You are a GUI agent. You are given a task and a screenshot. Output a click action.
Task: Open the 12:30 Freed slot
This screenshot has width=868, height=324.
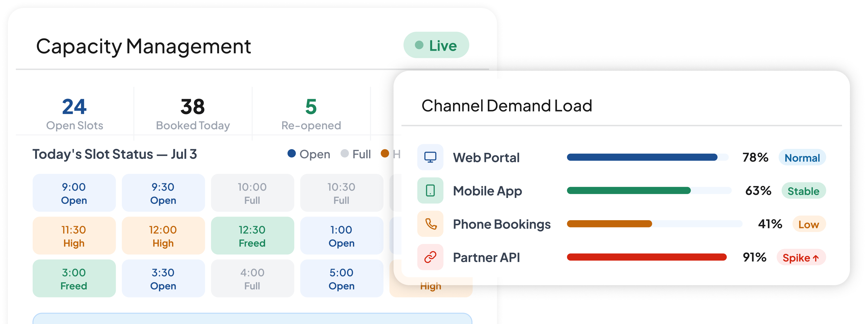pos(252,236)
